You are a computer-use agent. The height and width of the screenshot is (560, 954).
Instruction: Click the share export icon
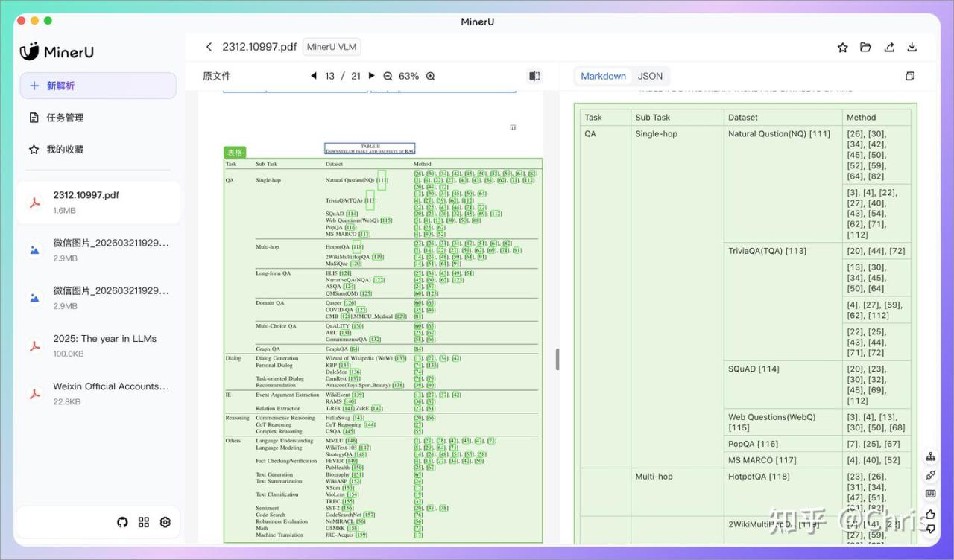[x=889, y=48]
